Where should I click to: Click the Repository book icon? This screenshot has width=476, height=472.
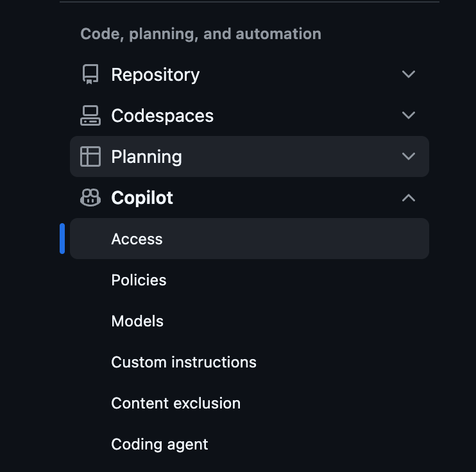click(90, 75)
